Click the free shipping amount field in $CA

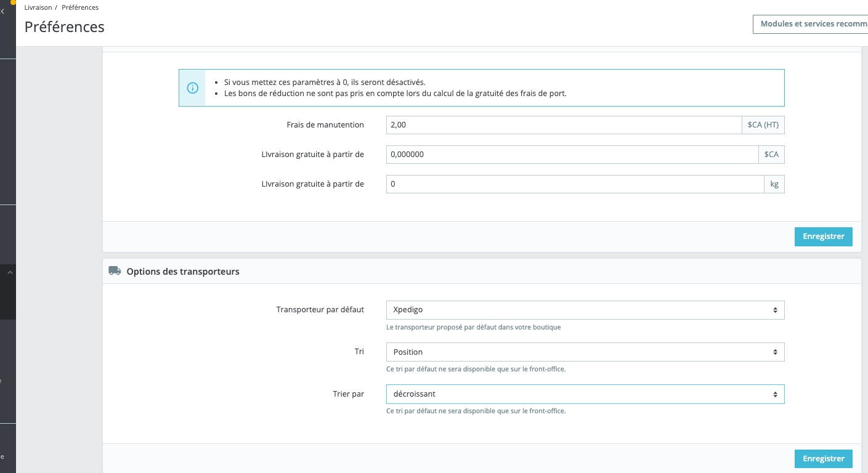click(572, 155)
